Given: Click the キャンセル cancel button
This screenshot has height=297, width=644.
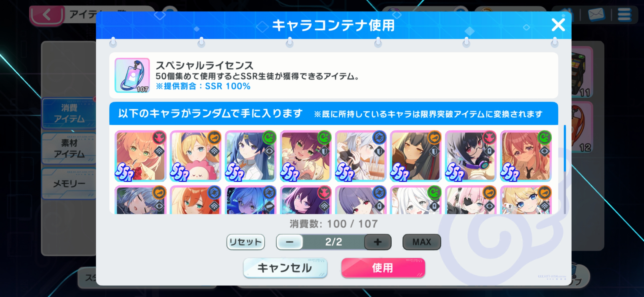Looking at the screenshot, I should [285, 268].
